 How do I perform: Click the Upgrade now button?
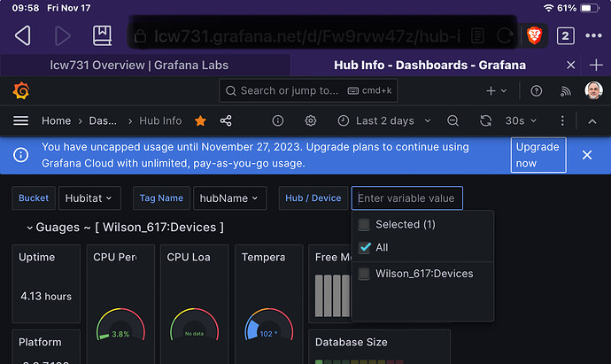coord(538,155)
